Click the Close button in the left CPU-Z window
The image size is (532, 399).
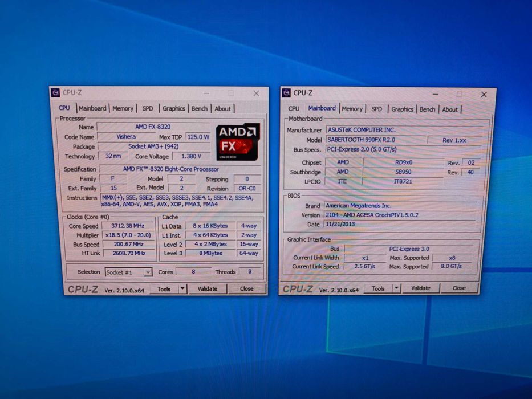coord(247,289)
